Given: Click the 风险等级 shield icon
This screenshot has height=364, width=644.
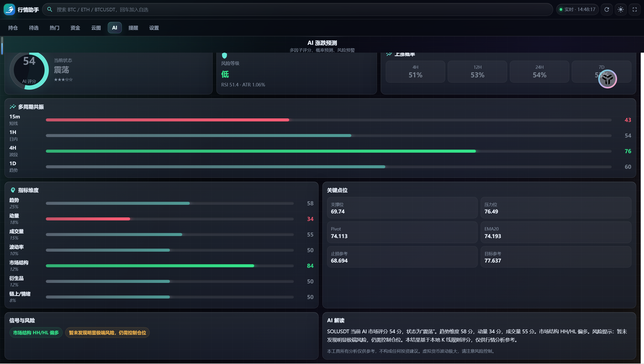Looking at the screenshot, I should point(224,55).
